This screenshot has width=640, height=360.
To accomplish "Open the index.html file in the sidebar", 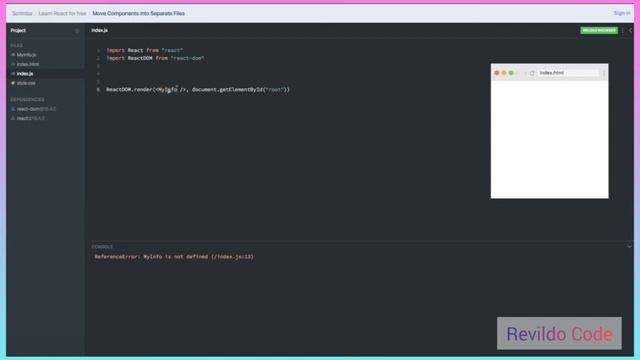I will 27,64.
